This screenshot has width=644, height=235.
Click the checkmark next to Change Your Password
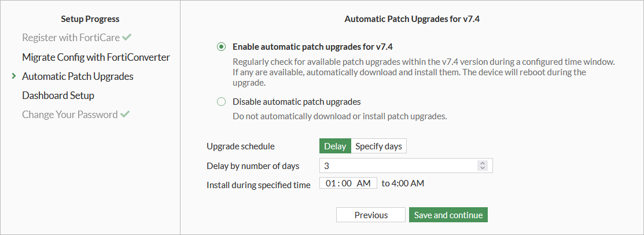tap(124, 115)
